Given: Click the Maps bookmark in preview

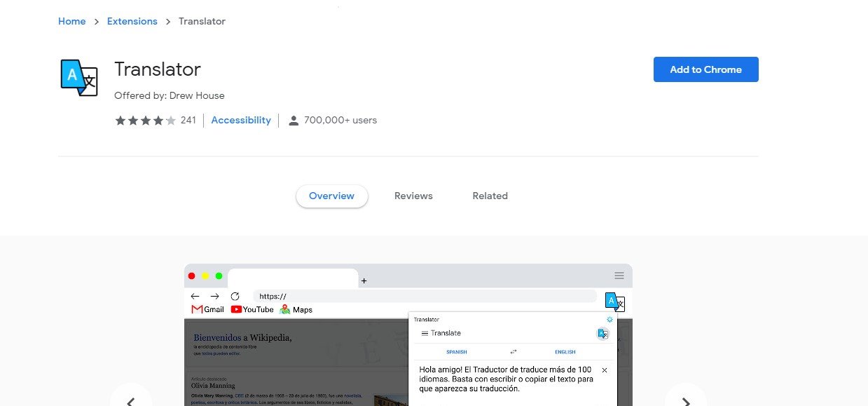Looking at the screenshot, I should point(296,309).
